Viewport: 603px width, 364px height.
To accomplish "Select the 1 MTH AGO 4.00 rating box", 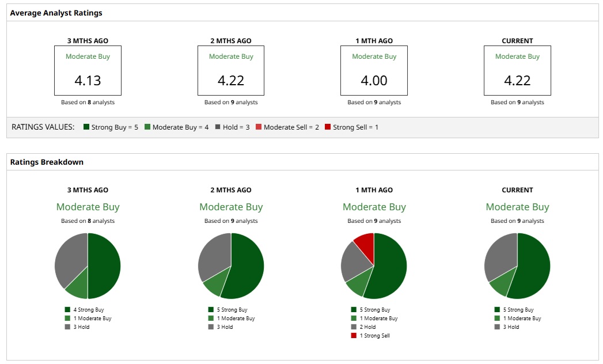I will pos(374,70).
